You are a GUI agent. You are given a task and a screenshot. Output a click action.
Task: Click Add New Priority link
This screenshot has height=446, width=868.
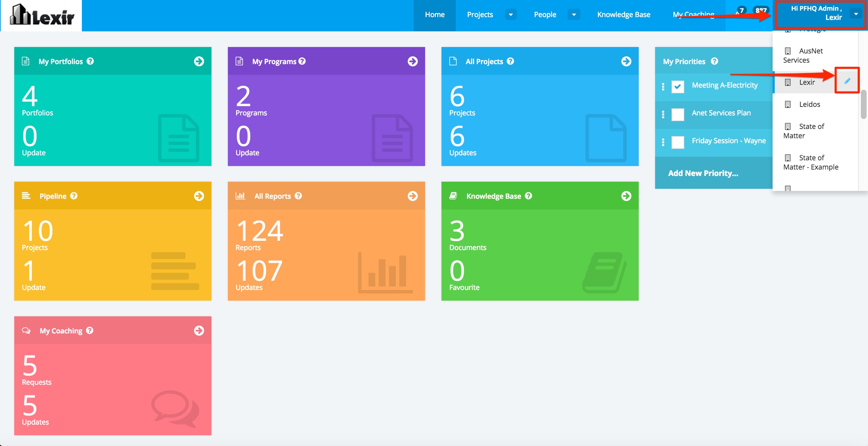[x=703, y=173]
